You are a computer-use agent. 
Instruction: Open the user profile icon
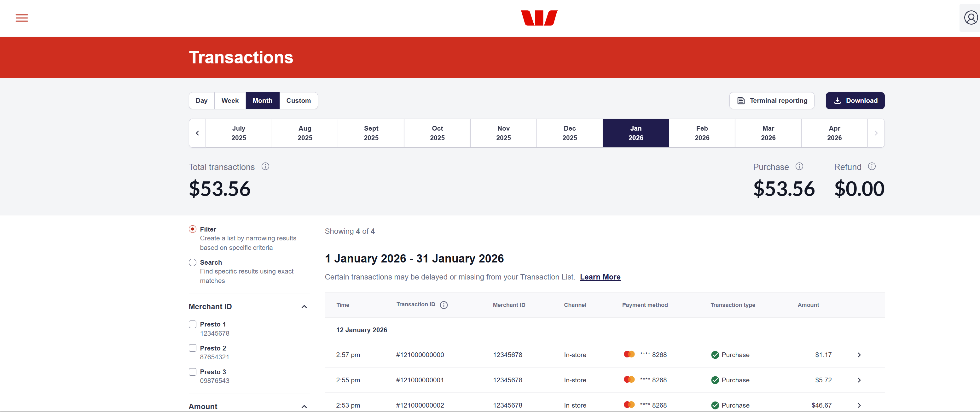[971, 18]
